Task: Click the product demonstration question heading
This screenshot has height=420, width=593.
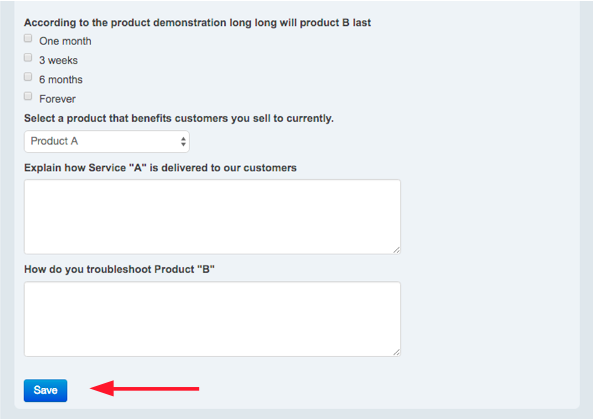Action: click(197, 23)
